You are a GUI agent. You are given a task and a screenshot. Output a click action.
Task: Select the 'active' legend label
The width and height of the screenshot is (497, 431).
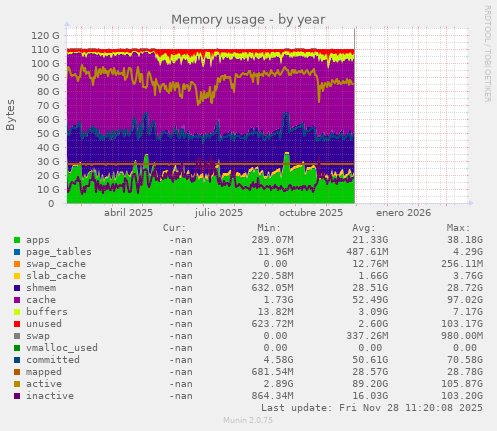click(44, 384)
